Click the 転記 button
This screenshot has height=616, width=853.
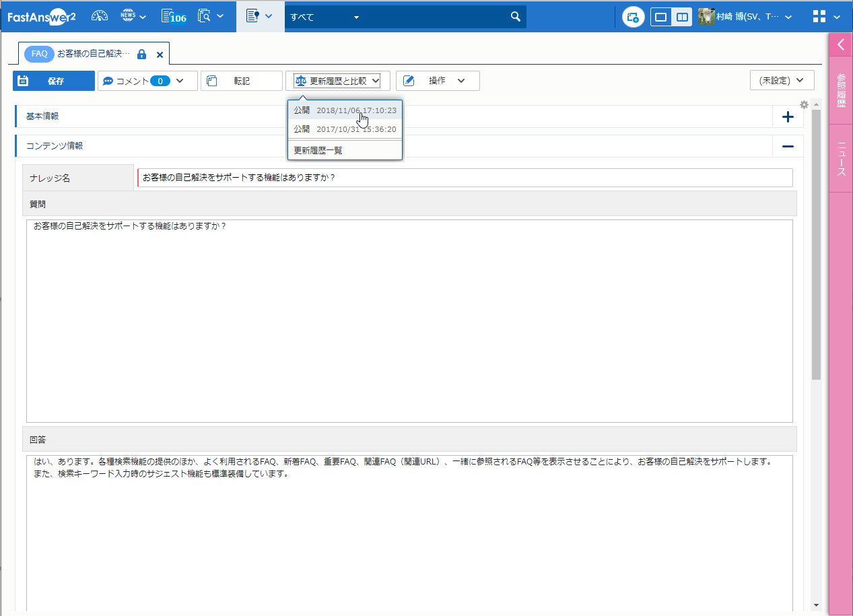(242, 81)
